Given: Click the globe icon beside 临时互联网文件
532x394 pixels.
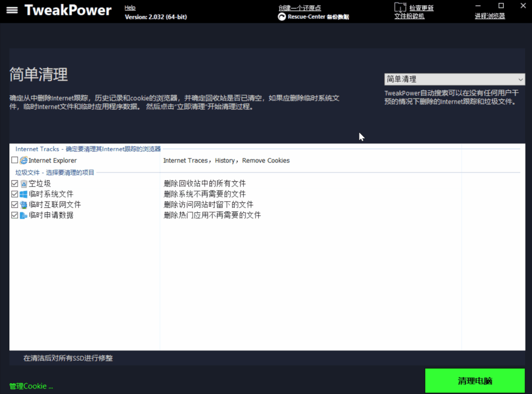Looking at the screenshot, I should click(24, 204).
